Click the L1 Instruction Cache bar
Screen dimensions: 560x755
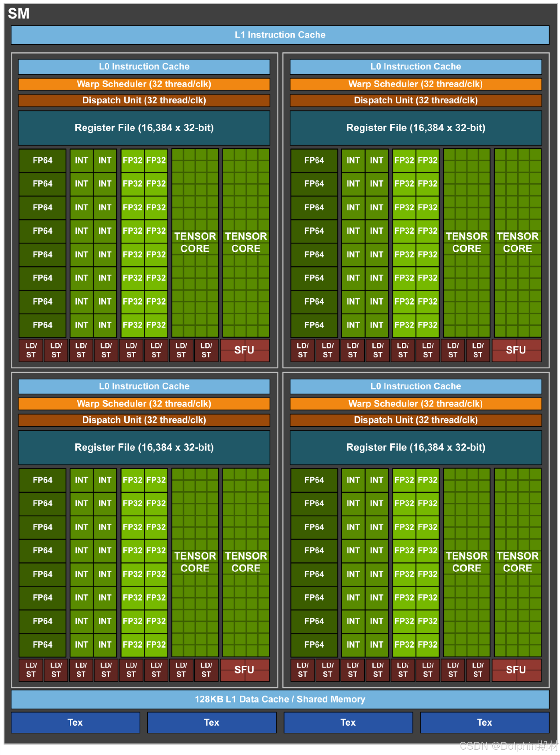(280, 35)
